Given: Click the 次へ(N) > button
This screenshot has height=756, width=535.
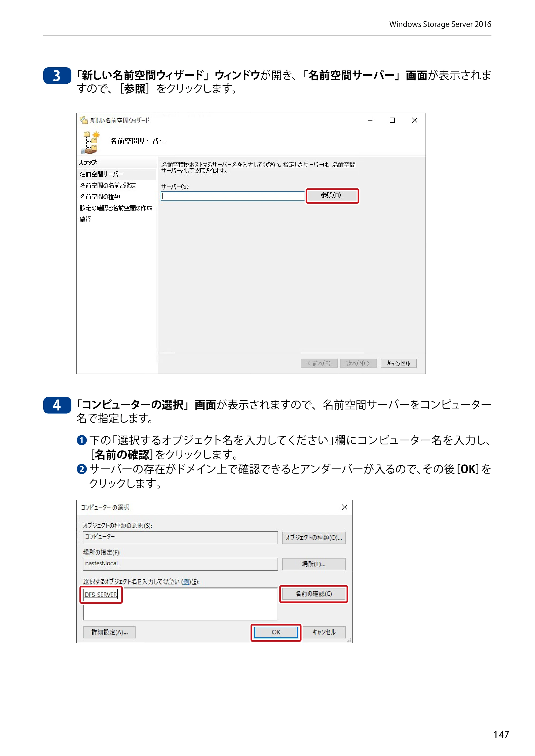Looking at the screenshot, I should [358, 363].
